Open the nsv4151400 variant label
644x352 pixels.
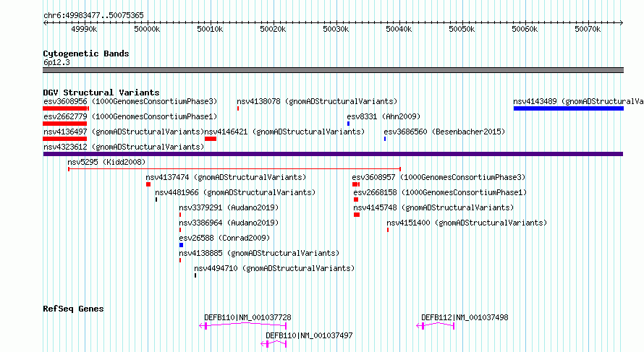pyautogui.click(x=467, y=223)
